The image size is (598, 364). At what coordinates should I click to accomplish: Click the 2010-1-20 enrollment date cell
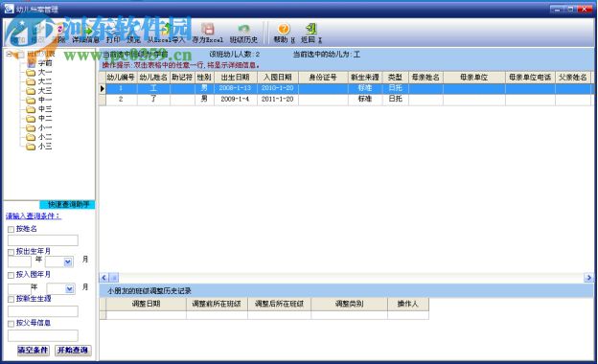click(x=278, y=88)
